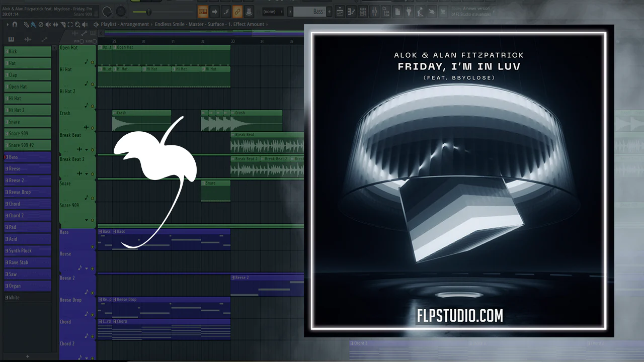Mute the Crash track LED
This screenshot has width=644, height=362.
point(92,128)
